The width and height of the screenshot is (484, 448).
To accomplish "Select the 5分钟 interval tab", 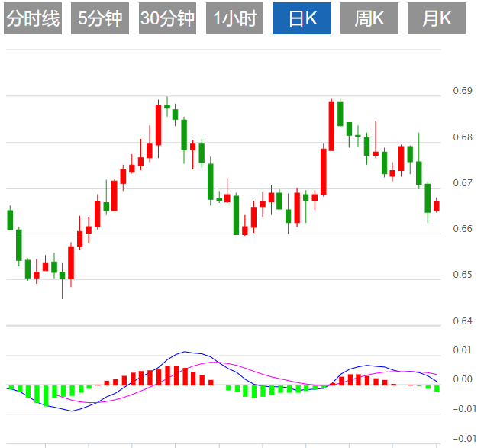I will pos(100,18).
